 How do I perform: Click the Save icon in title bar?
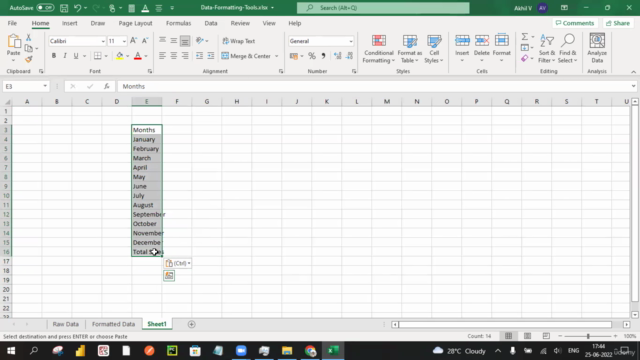(x=64, y=8)
